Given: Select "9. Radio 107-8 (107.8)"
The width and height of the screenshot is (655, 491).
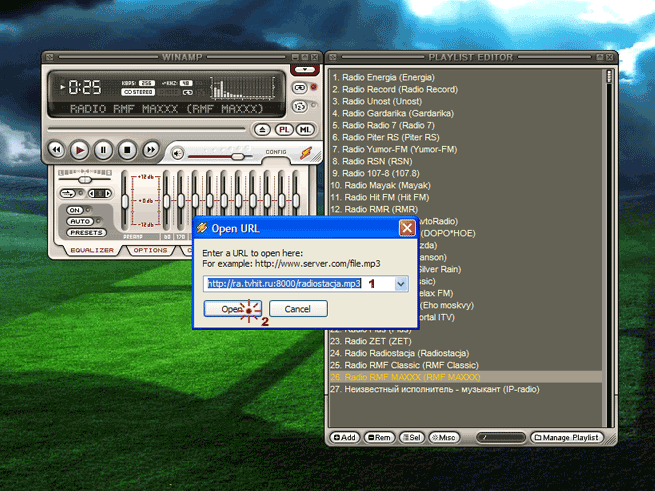Looking at the screenshot, I should point(466,173).
